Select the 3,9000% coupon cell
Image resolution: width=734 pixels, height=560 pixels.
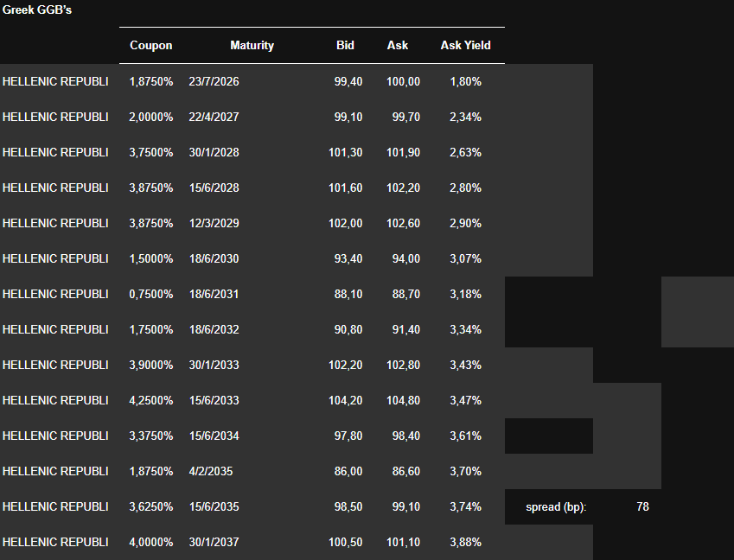coord(151,365)
